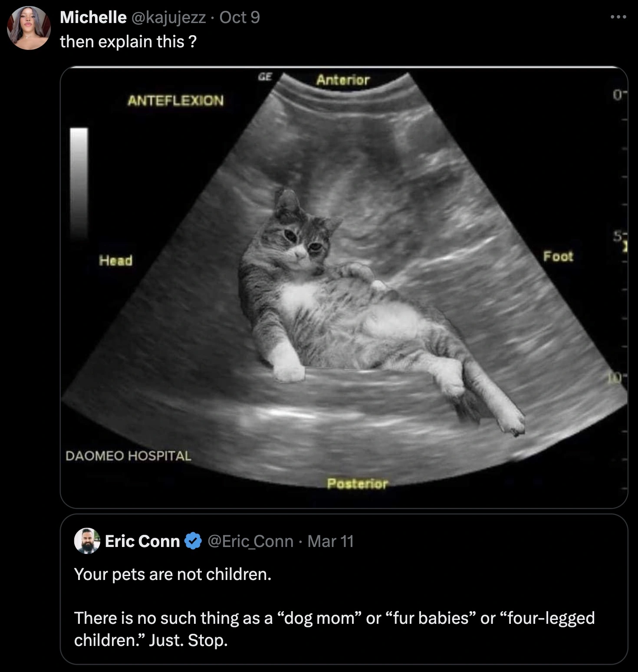Click the cat in the ultrasound image
The image size is (638, 672).
[x=360, y=304]
